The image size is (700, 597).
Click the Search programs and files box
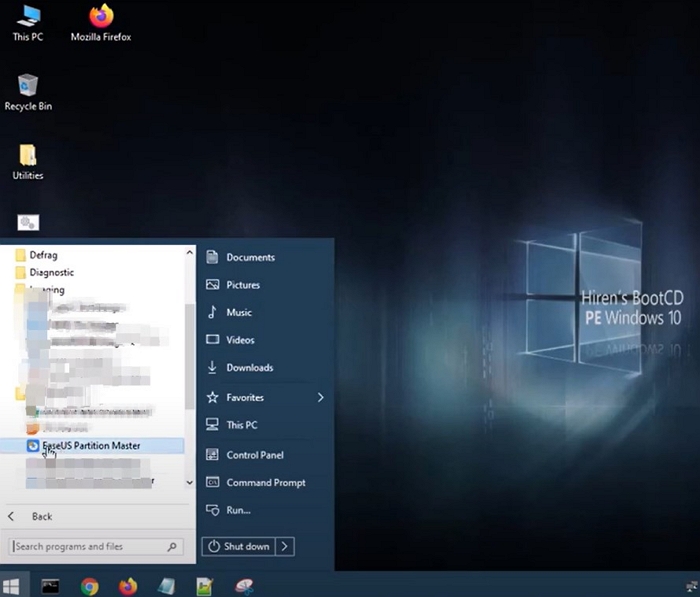point(88,546)
